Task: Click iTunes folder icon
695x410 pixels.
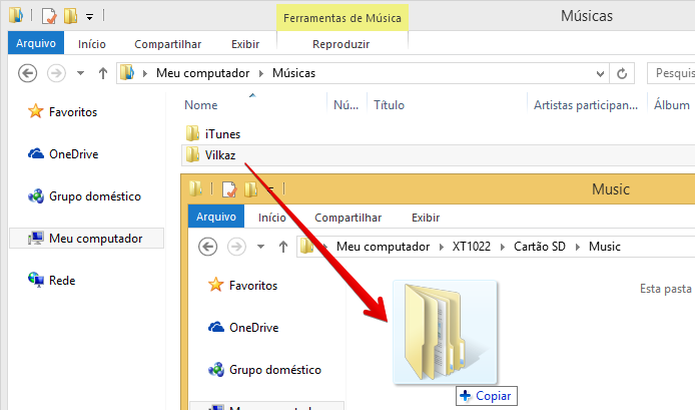Action: [192, 133]
